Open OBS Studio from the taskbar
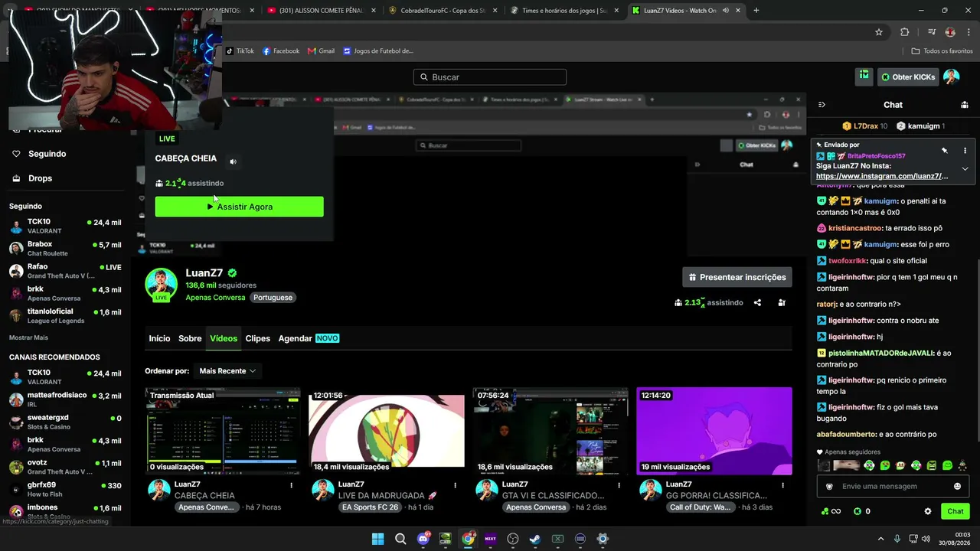This screenshot has height=551, width=980. [513, 539]
